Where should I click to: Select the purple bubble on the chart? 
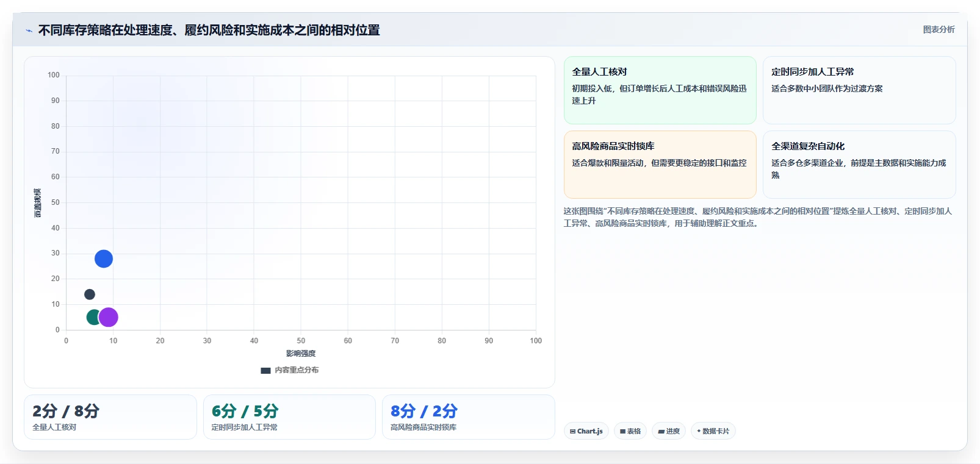(109, 317)
